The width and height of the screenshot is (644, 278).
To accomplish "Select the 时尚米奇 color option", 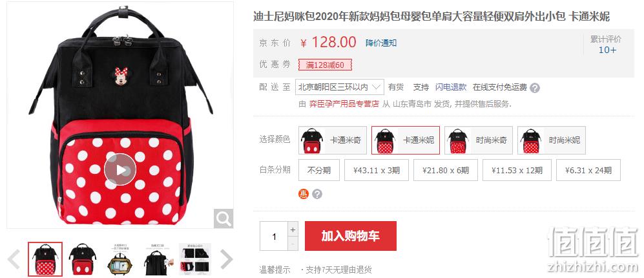I will click(479, 140).
